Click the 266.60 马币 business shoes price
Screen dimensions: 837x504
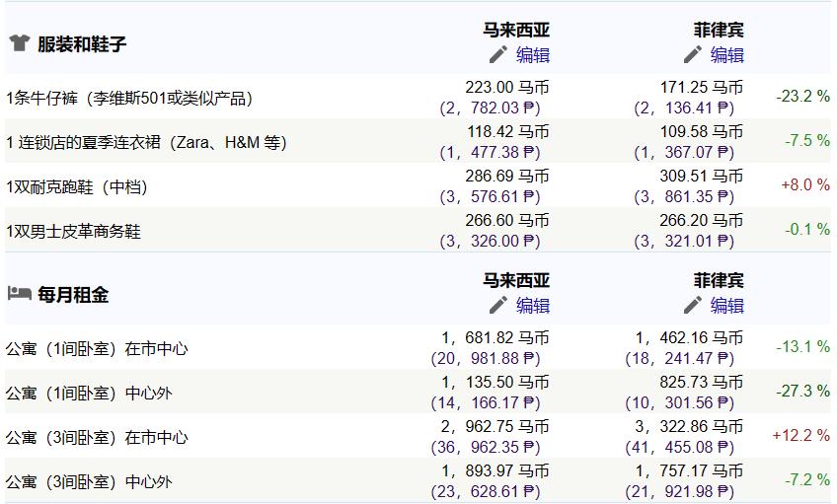click(x=507, y=220)
